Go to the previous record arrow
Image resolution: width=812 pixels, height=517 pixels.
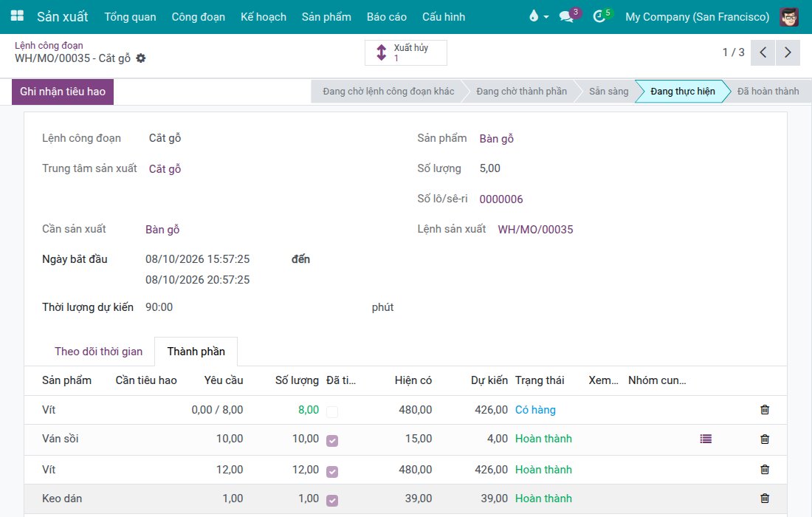click(x=763, y=52)
